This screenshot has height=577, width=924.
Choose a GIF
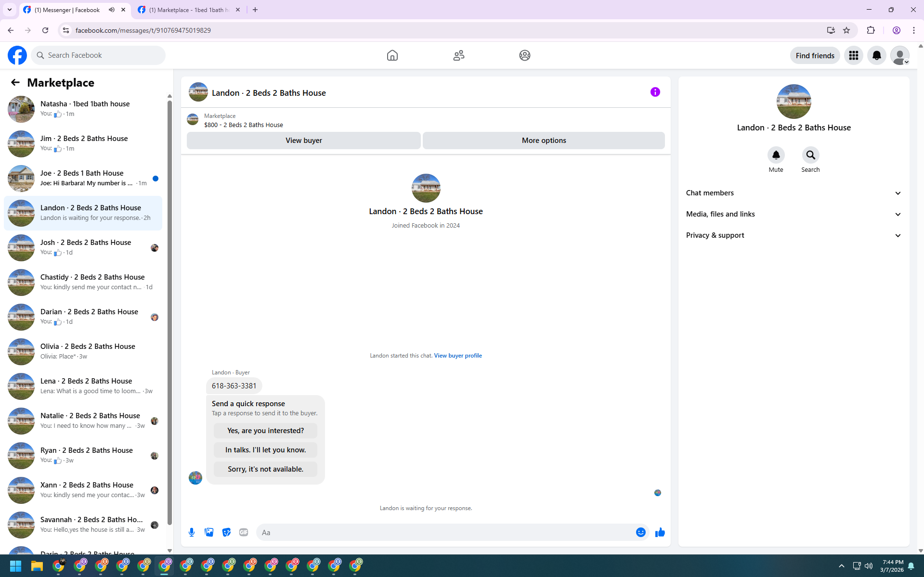244,532
